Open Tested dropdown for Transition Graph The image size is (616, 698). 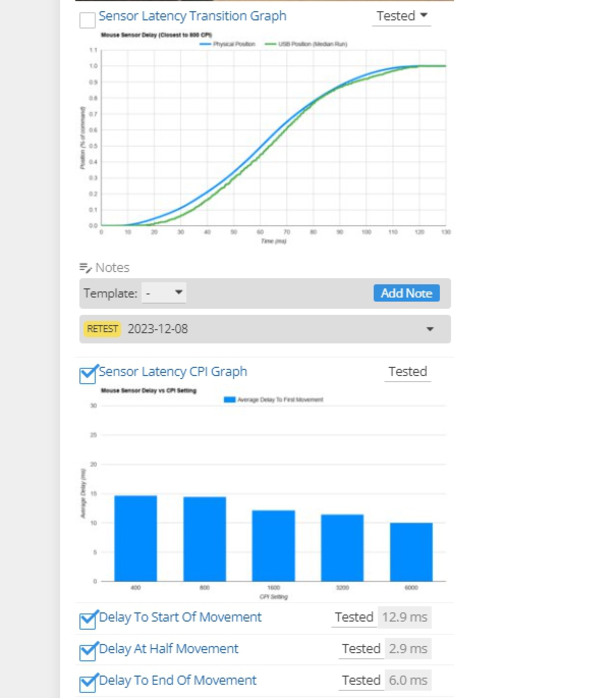coord(401,16)
